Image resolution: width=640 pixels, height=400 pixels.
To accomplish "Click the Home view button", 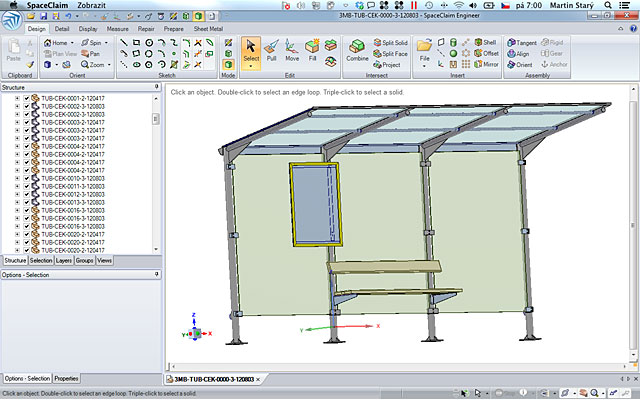I will [56, 42].
